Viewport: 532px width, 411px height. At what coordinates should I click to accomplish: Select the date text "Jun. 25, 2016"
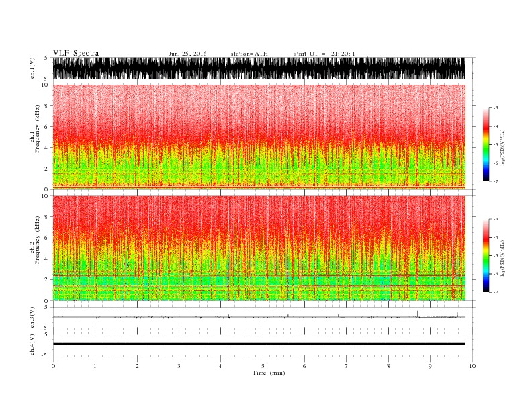[187, 54]
